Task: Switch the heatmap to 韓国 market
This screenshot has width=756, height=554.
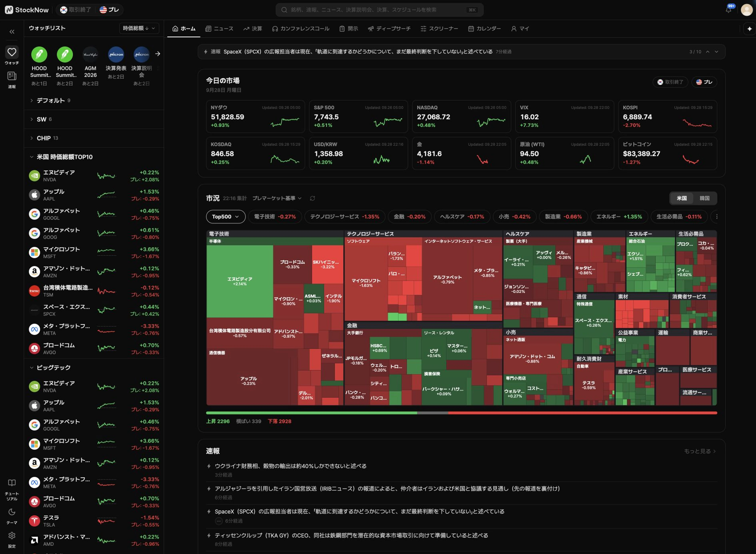Action: point(704,198)
